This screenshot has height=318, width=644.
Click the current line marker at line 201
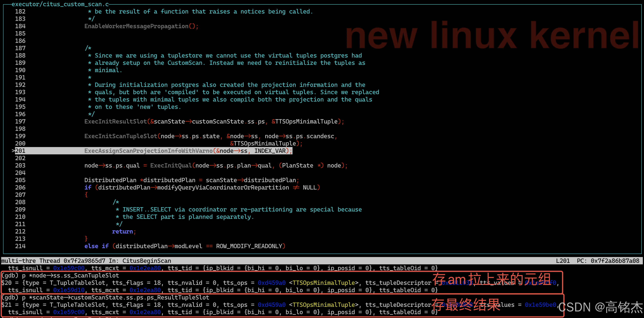[x=13, y=151]
